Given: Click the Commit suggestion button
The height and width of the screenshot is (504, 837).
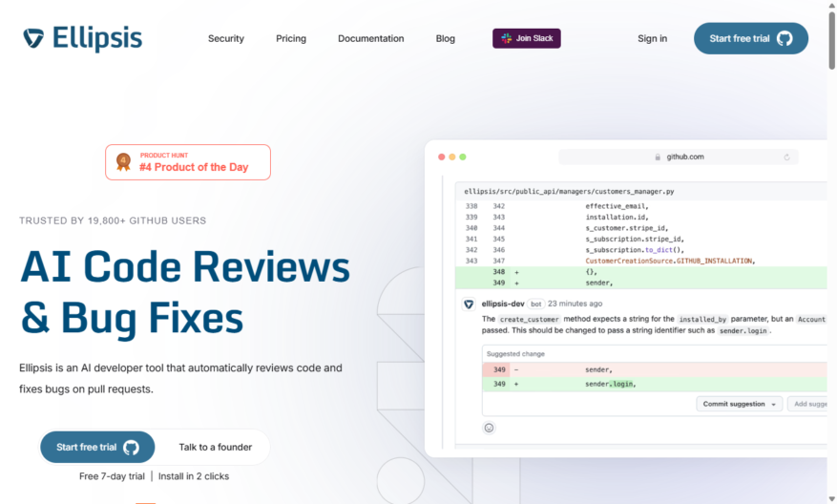Looking at the screenshot, I should tap(740, 404).
